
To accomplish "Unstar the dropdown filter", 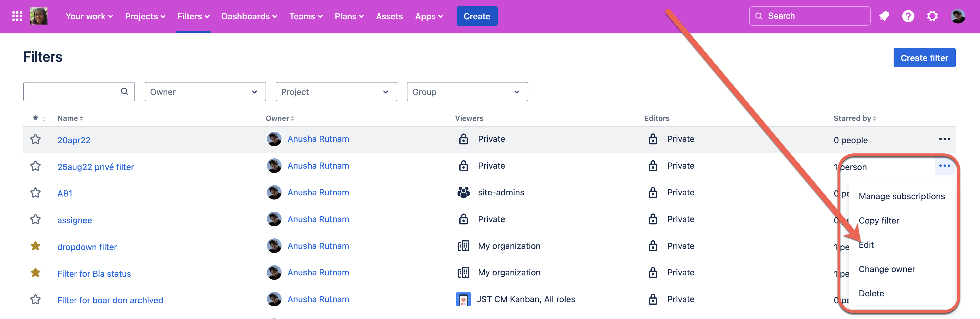I will [35, 246].
